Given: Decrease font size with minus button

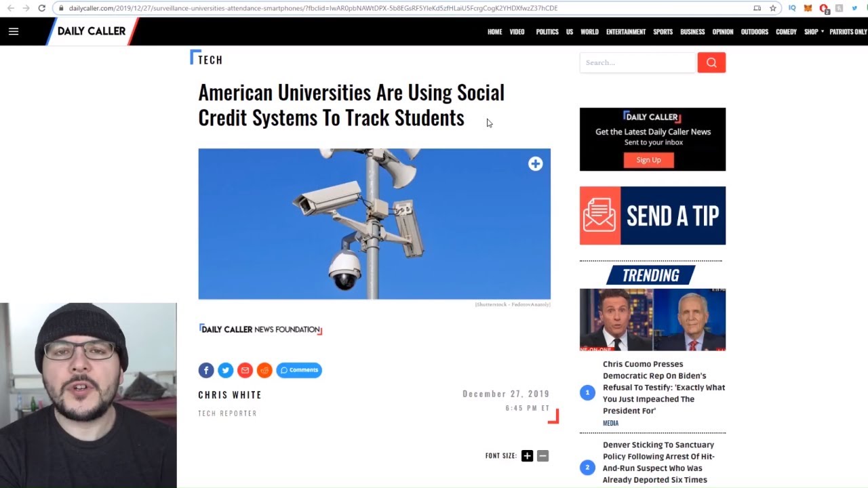Looking at the screenshot, I should coord(542,456).
